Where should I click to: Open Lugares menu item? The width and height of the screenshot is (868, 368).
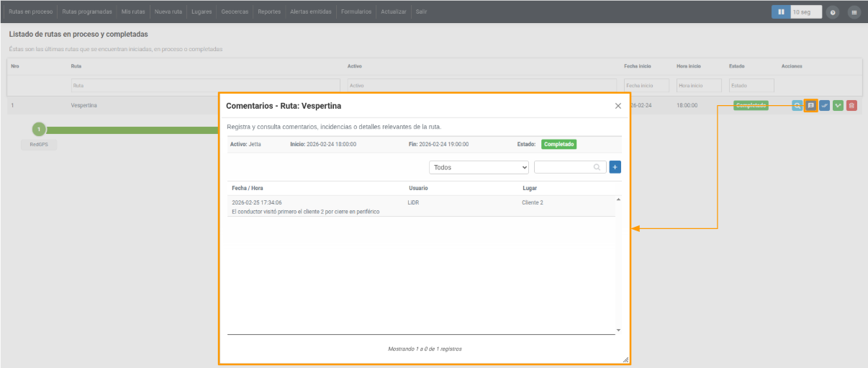pos(202,12)
